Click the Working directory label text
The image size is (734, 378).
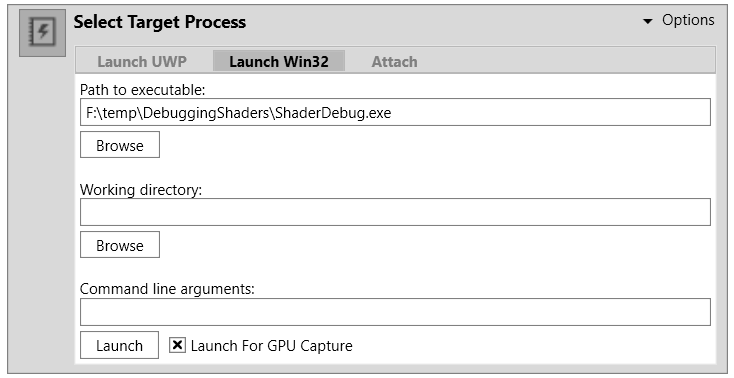[141, 190]
